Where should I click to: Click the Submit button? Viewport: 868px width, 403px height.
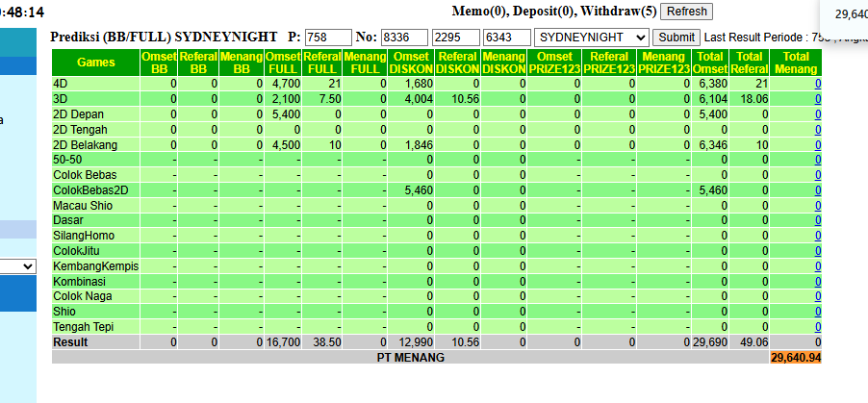[x=677, y=38]
